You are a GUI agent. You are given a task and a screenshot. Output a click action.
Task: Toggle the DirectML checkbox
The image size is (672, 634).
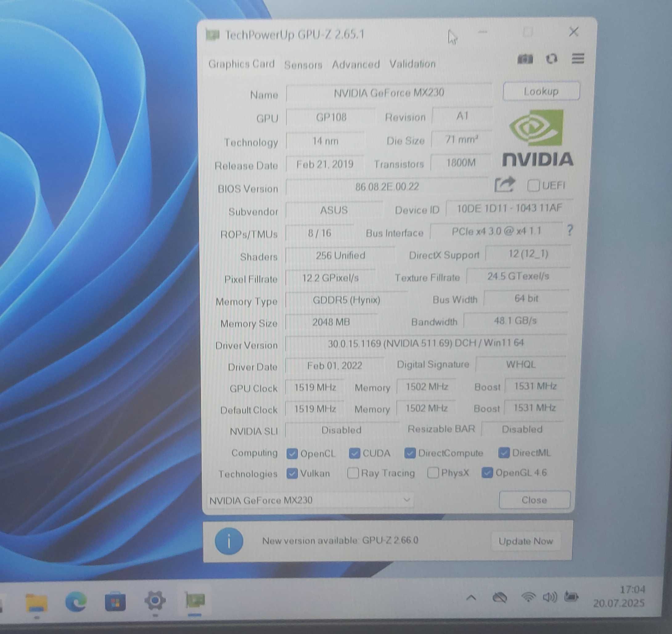[504, 453]
